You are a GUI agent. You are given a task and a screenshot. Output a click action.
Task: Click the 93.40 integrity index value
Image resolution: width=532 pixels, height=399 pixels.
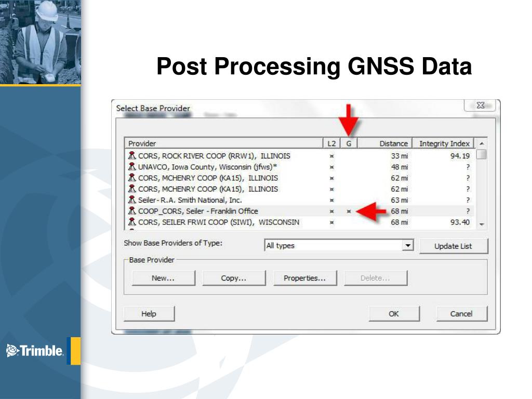point(460,222)
